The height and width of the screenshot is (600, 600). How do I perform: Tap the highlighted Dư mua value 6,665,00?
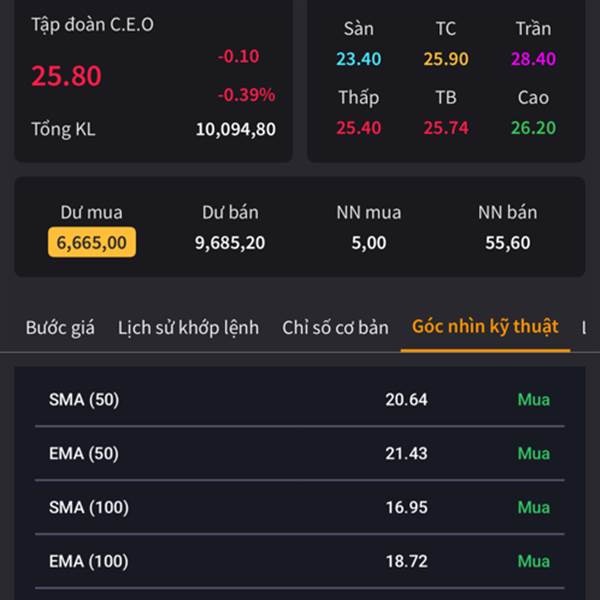[x=92, y=242]
